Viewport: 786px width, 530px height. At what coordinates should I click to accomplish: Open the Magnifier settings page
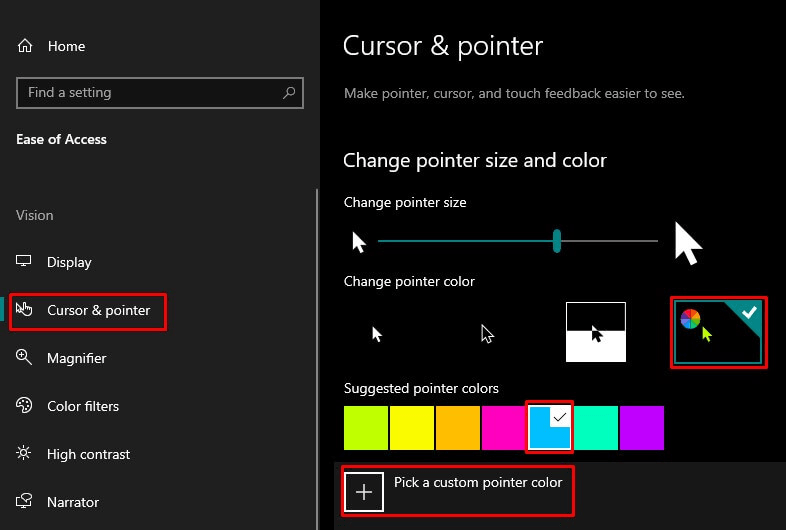pos(76,358)
